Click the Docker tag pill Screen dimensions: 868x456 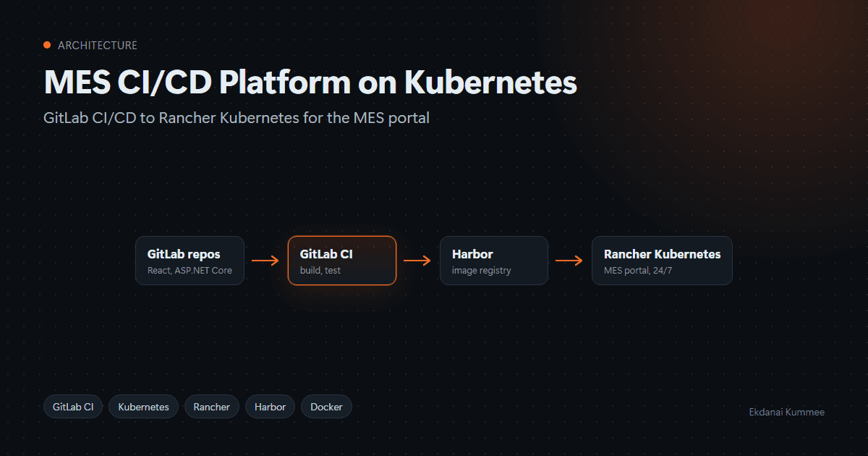coord(326,407)
